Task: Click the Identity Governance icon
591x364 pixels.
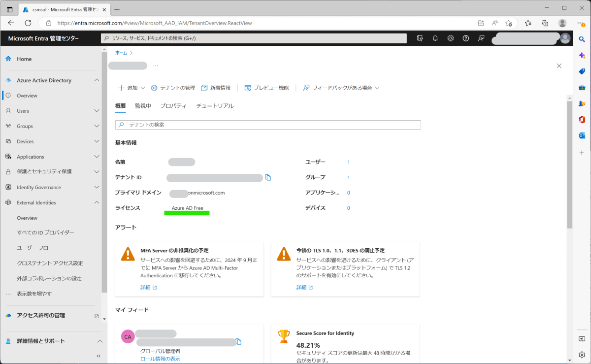Action: point(8,187)
